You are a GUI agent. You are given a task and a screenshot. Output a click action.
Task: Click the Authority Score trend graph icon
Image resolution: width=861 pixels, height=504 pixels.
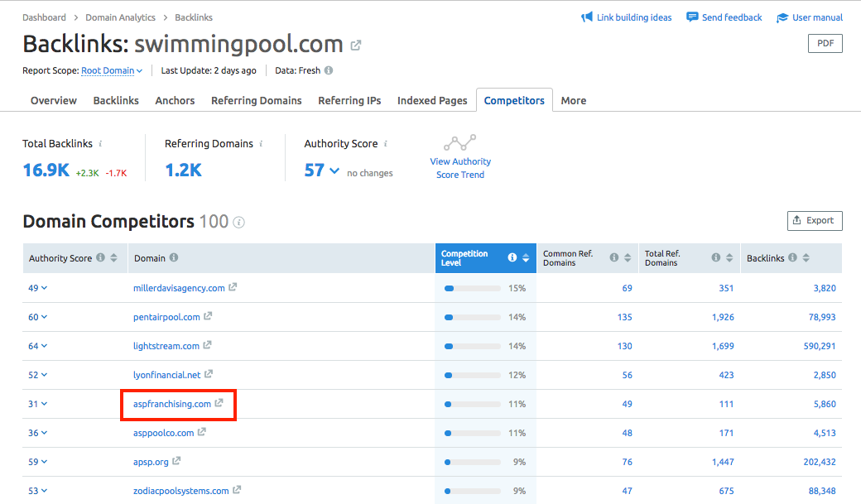click(460, 142)
